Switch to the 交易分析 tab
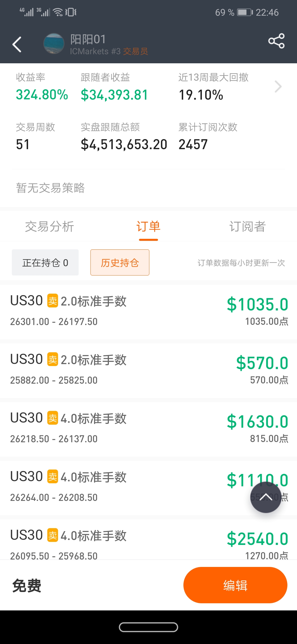Screen dimensions: 297x644 click(50, 227)
